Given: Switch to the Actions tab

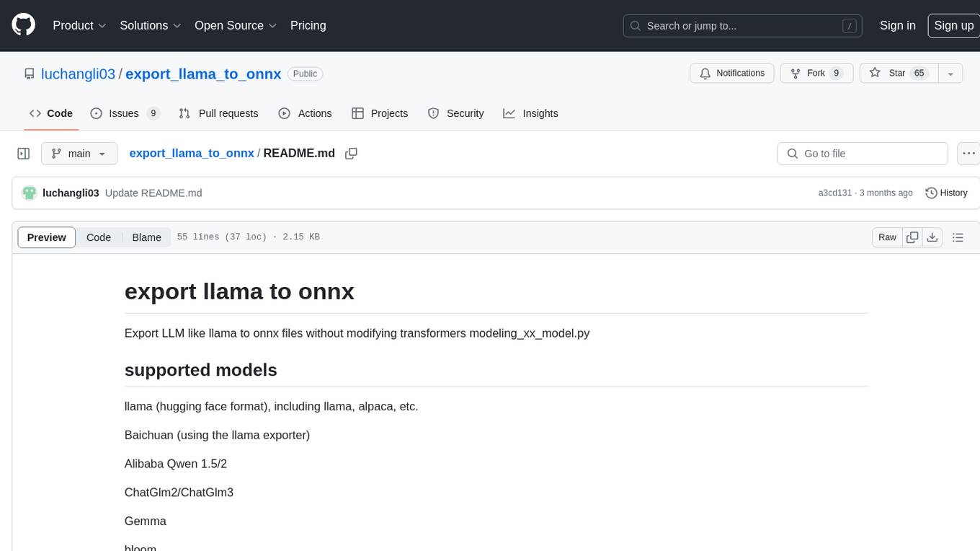Looking at the screenshot, I should 305,113.
